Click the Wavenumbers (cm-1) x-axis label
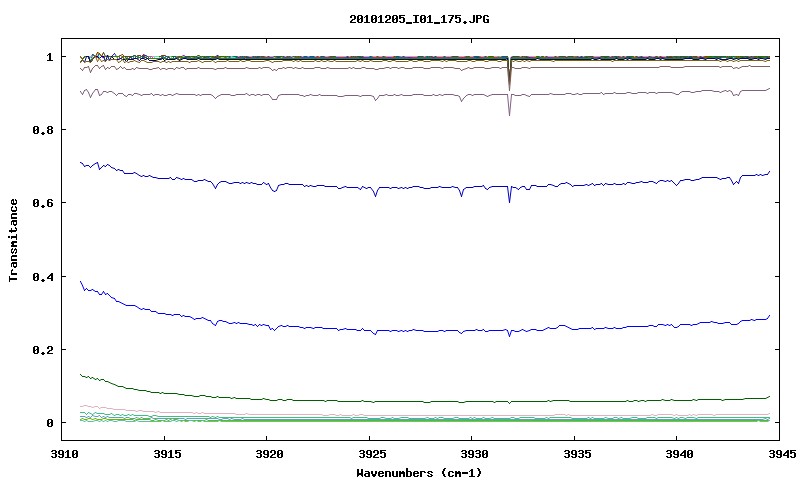800x480 pixels. [x=419, y=473]
